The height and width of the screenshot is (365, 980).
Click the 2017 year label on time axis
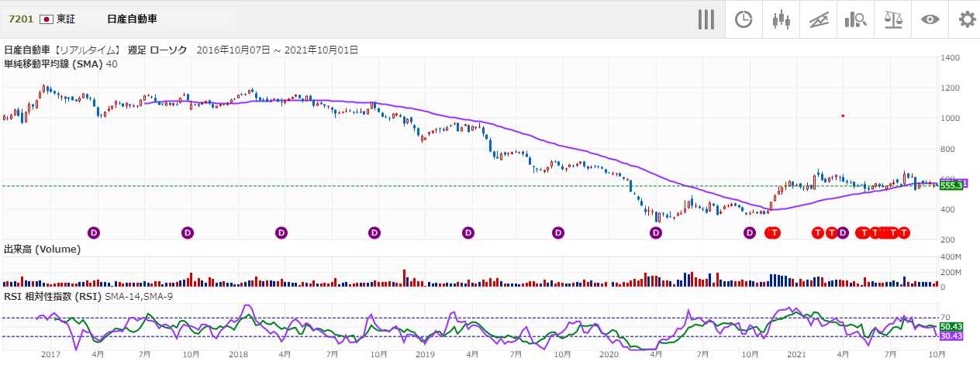(51, 355)
